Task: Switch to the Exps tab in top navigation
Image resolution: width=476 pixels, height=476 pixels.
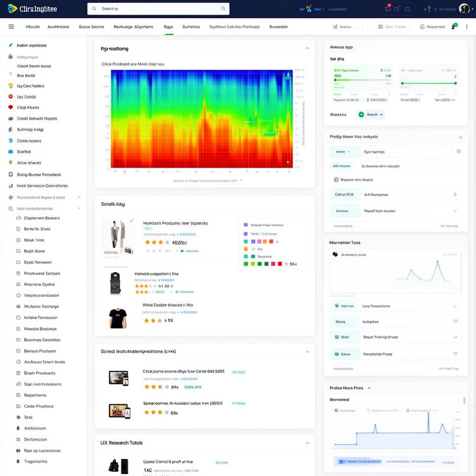Action: (x=168, y=27)
